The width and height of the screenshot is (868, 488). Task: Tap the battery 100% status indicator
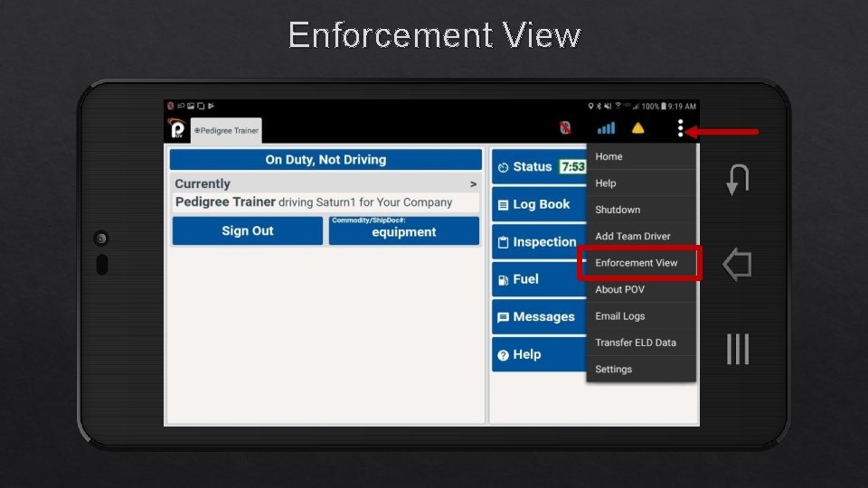click(x=654, y=107)
